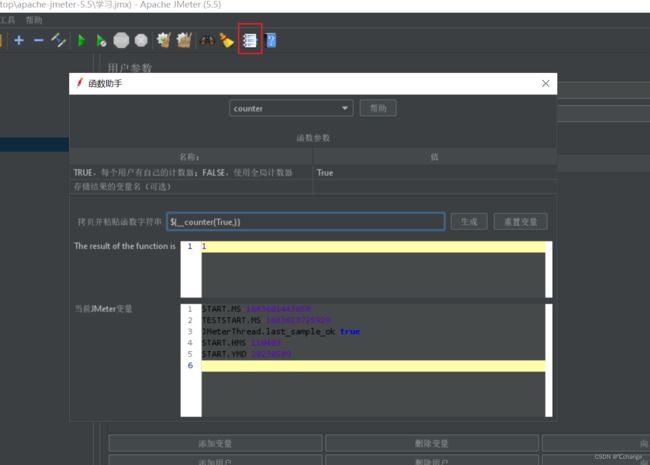
Task: Open the Function Helper notebook icon
Action: point(250,40)
